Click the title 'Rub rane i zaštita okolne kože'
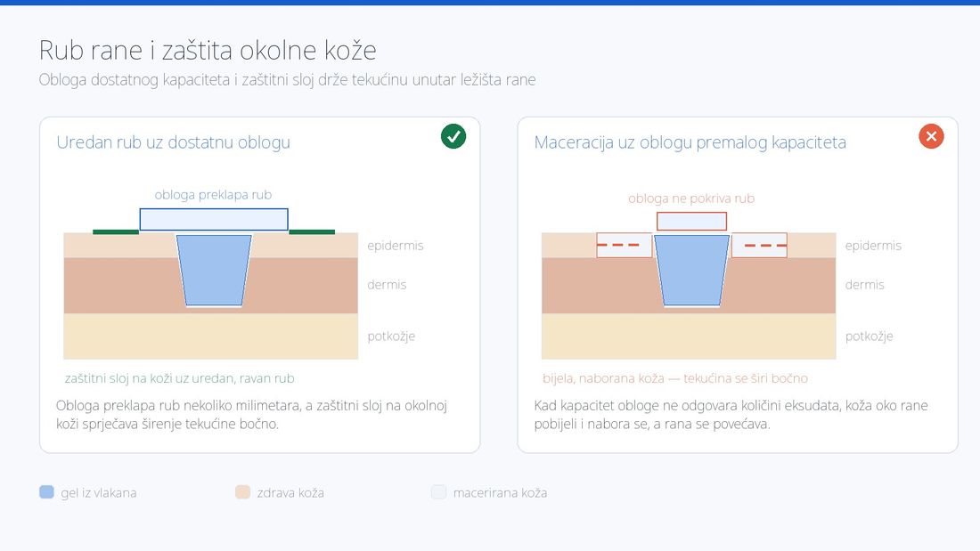 (208, 50)
